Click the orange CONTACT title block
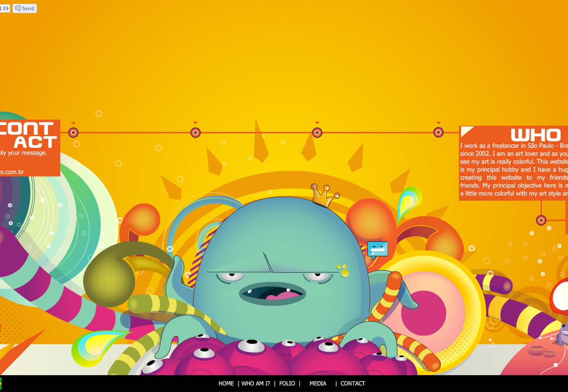This screenshot has height=392, width=568. (29, 135)
